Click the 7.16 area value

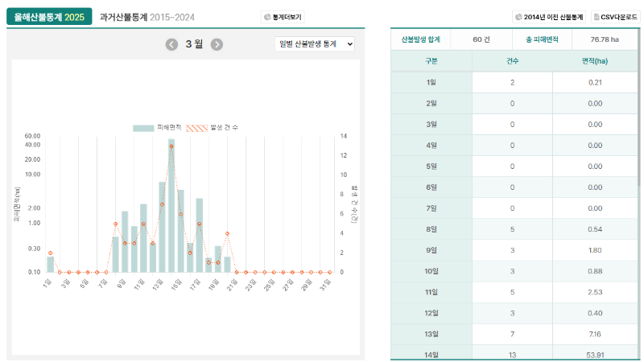point(595,334)
